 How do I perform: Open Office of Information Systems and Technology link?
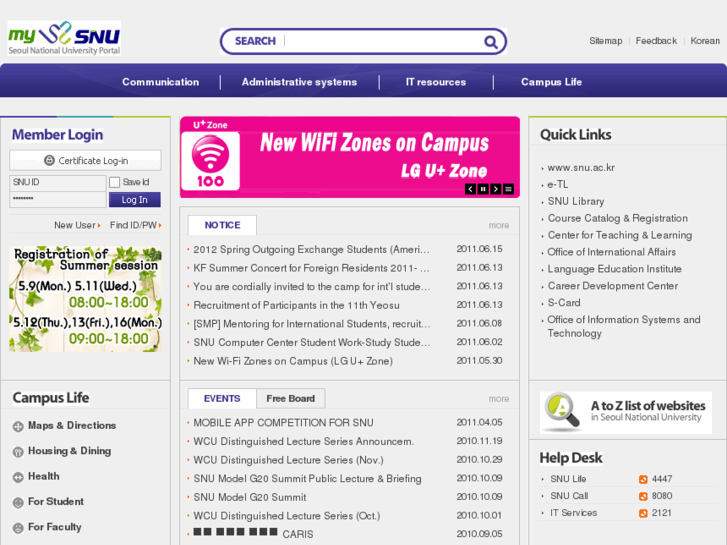coord(624,327)
